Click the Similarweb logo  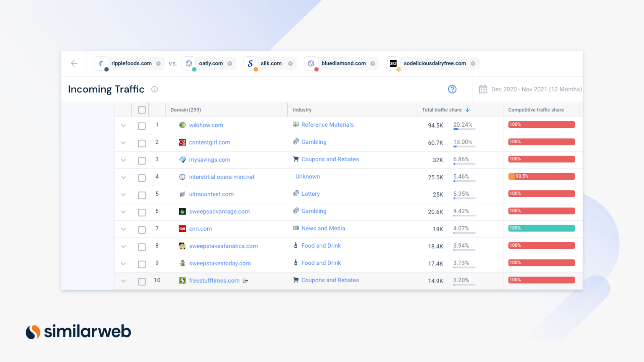pos(78,331)
